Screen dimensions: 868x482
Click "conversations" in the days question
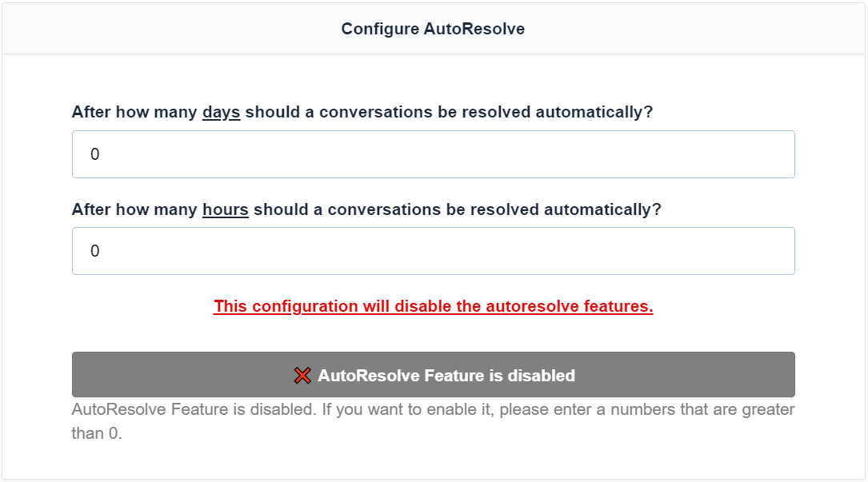[x=376, y=113]
